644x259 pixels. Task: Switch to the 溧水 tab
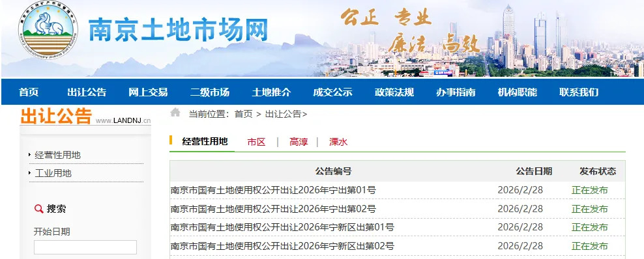coord(338,143)
